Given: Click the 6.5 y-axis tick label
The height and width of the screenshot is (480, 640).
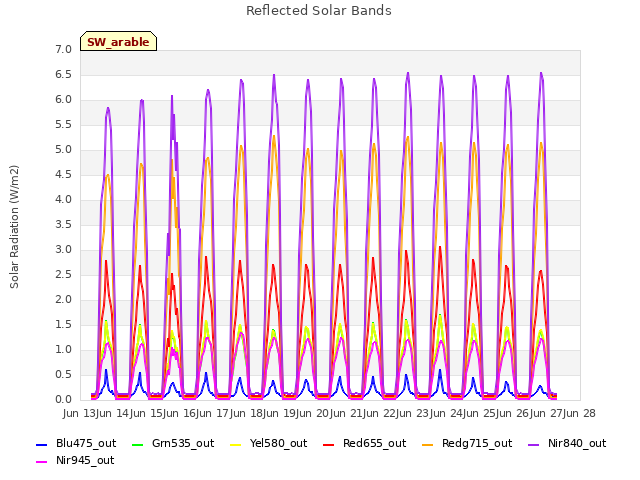Looking at the screenshot, I should (63, 74).
